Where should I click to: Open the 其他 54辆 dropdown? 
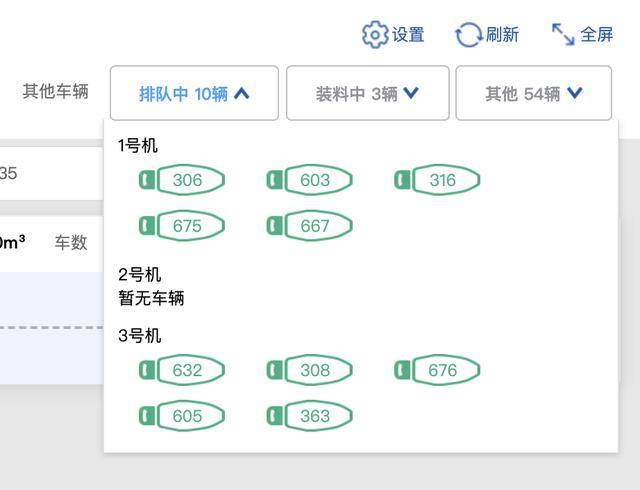[x=533, y=94]
